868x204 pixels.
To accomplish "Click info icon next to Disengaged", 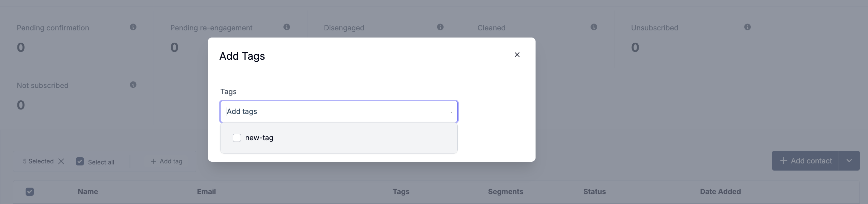I will [x=440, y=27].
